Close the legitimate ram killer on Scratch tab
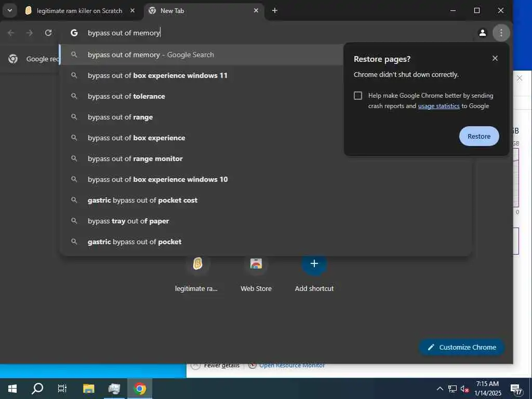Image resolution: width=532 pixels, height=399 pixels. [132, 11]
